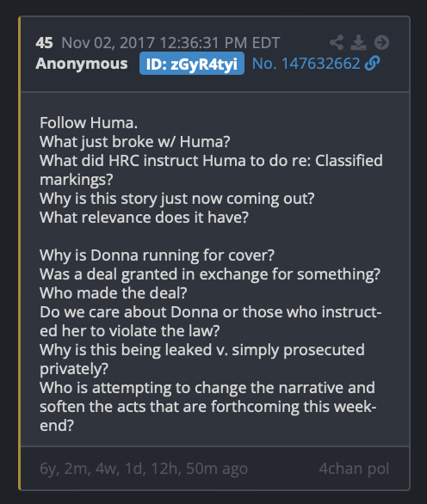Copy the permalink via the chain link icon
Image resolution: width=427 pixels, height=504 pixels.
(372, 64)
